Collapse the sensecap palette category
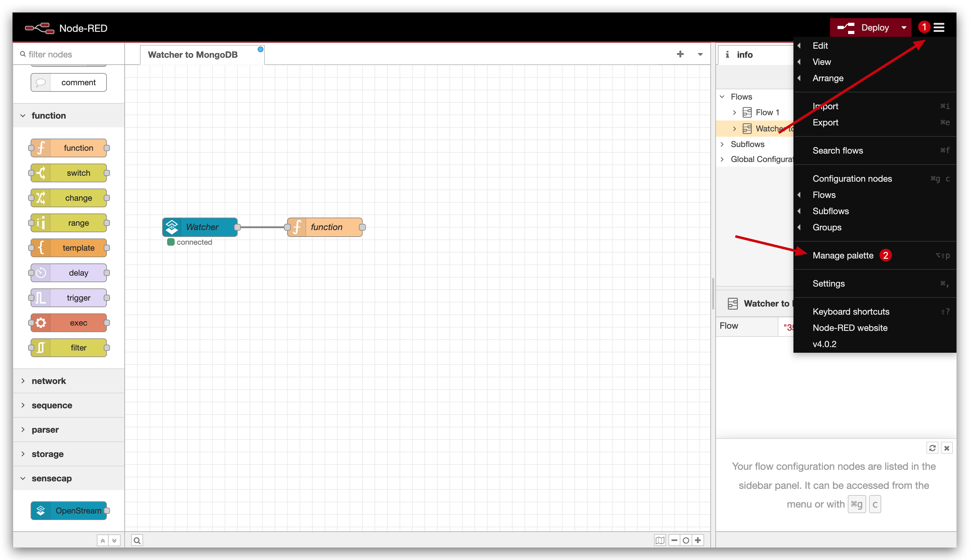 pyautogui.click(x=68, y=479)
